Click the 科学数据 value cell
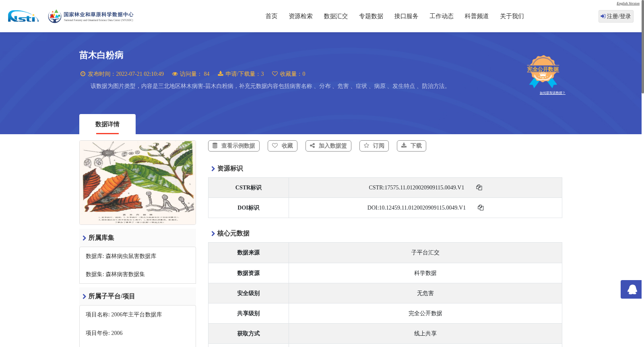 425,273
